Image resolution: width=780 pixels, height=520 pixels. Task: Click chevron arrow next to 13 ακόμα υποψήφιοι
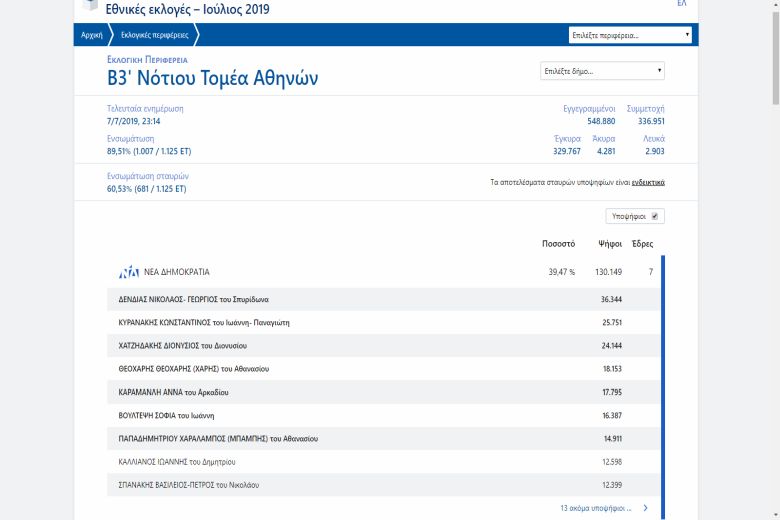(645, 508)
